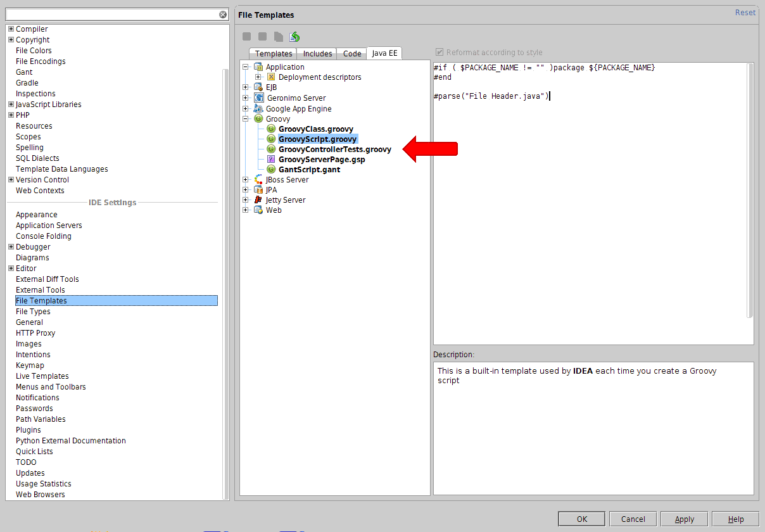Click the green Groovy folder icon
765x532 pixels.
point(258,119)
